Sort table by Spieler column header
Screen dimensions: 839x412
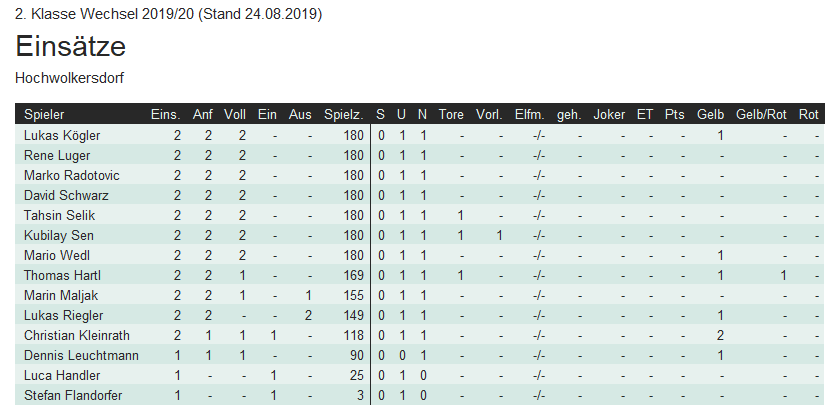(x=44, y=115)
